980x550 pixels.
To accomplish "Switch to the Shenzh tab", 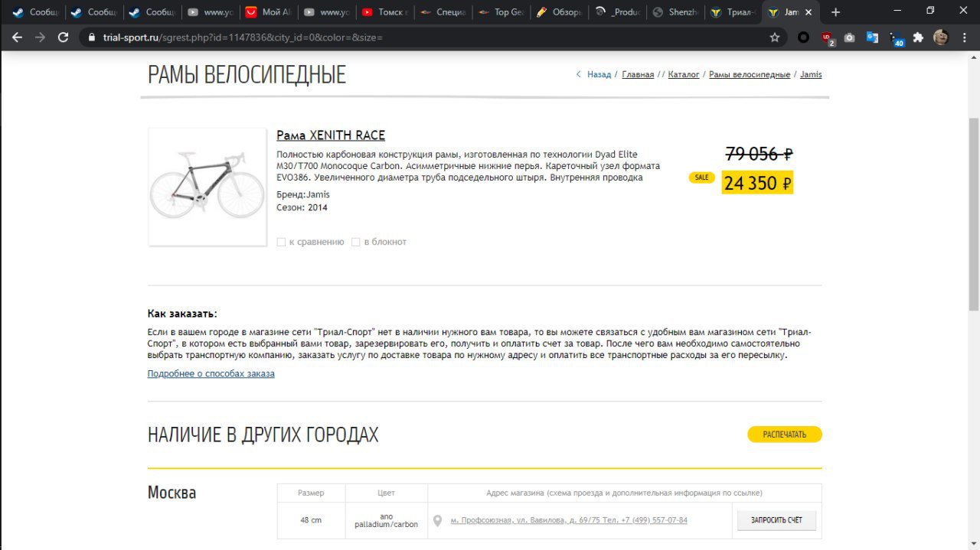I will 674,12.
